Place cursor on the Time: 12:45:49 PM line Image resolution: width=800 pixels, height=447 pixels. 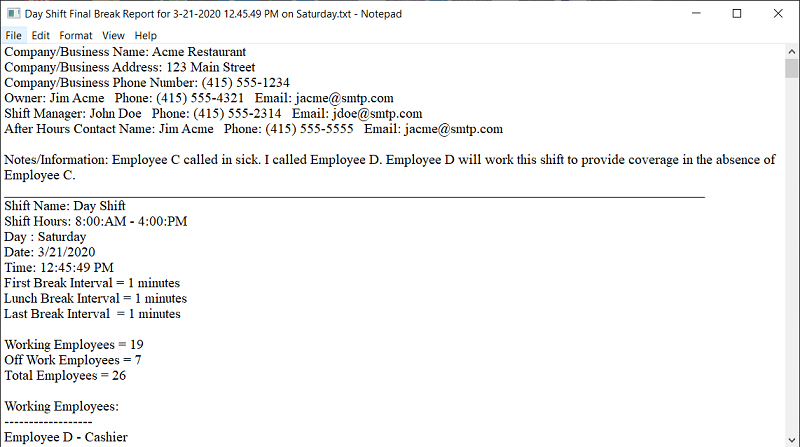59,267
